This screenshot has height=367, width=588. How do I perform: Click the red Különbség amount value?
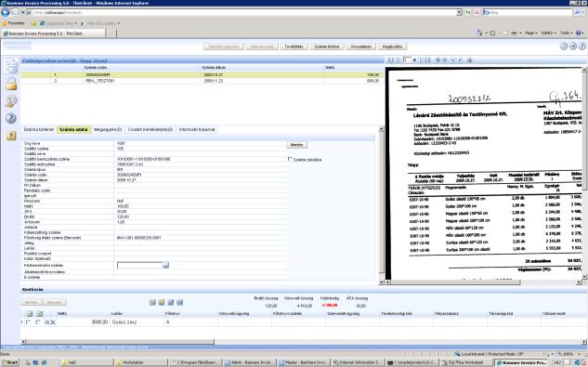tap(329, 306)
